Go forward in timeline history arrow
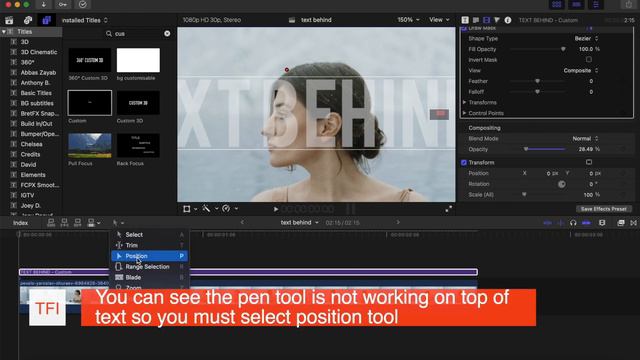The height and width of the screenshot is (360, 640). coord(398,222)
